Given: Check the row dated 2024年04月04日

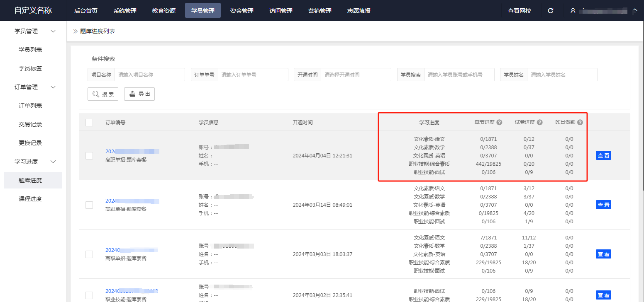Looking at the screenshot, I should pyautogui.click(x=89, y=156).
